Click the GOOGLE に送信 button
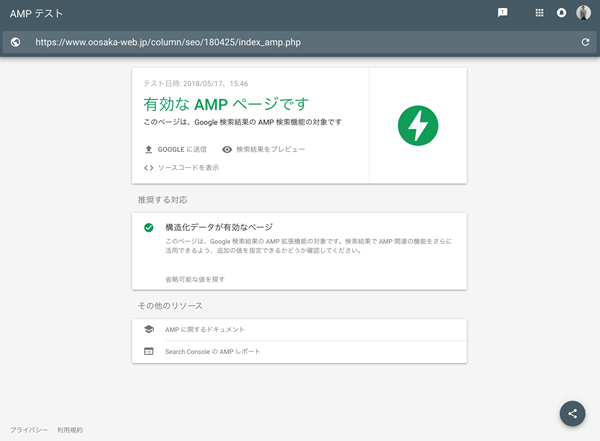 (x=176, y=149)
